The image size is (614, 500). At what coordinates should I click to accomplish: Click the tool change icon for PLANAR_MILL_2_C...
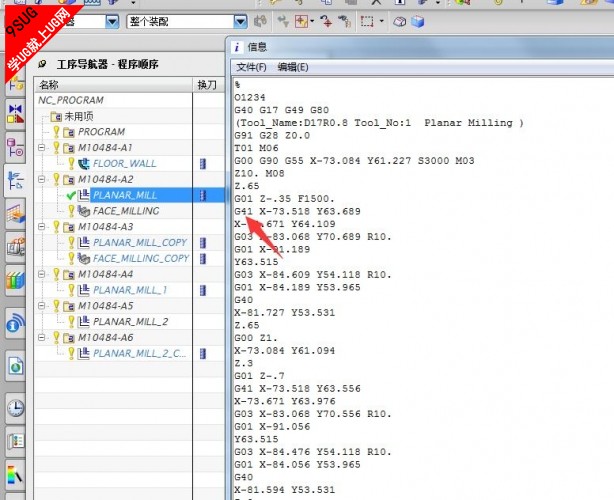click(x=203, y=354)
